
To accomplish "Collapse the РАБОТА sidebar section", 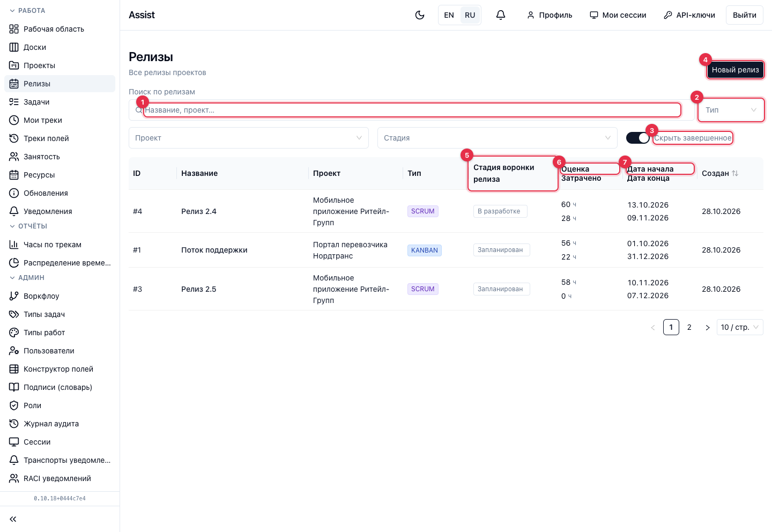I will point(28,11).
